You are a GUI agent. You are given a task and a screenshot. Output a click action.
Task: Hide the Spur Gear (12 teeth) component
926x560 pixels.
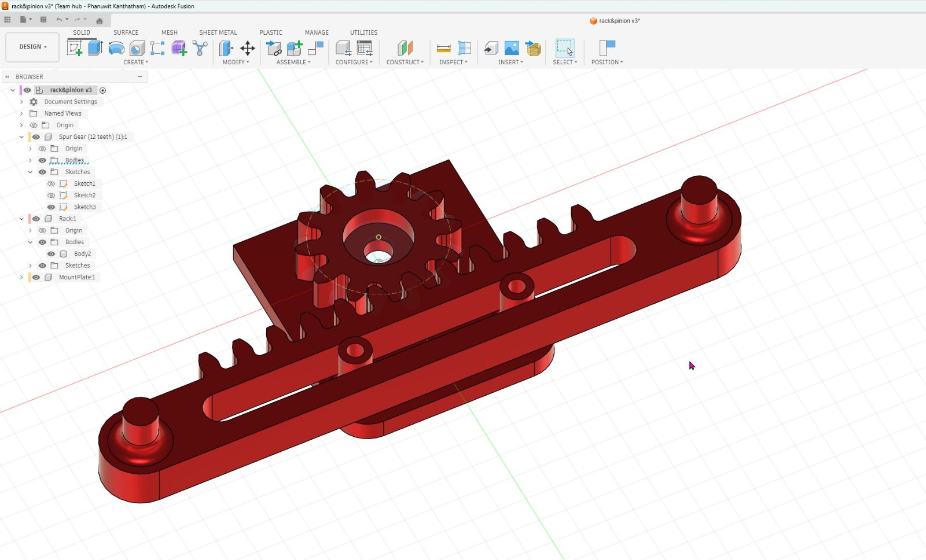click(x=36, y=137)
